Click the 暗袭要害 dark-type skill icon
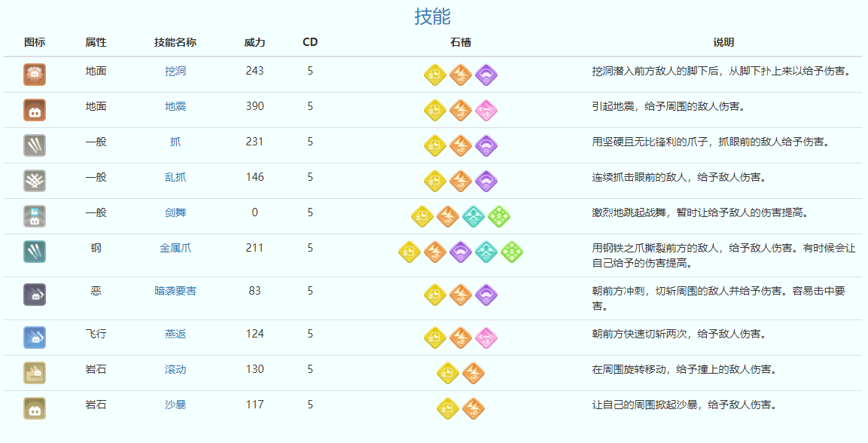The width and height of the screenshot is (868, 443). [x=35, y=295]
